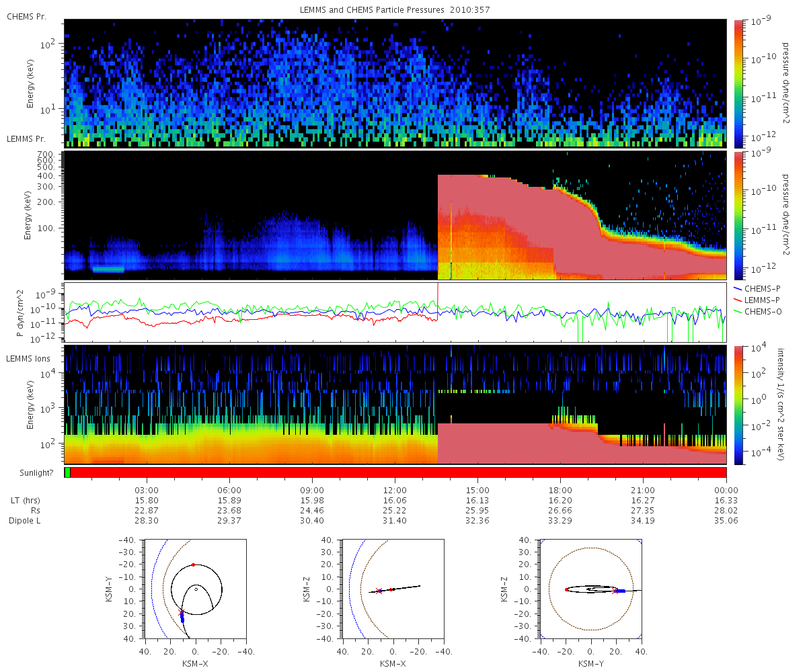Screen dimensions: 807x672
Task: Click the Dipole L value 35.06
Action: click(x=726, y=521)
